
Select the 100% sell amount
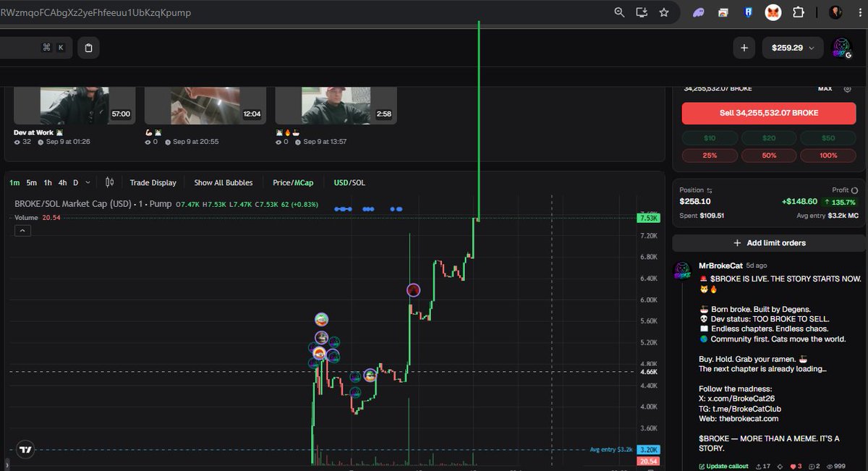pos(827,156)
